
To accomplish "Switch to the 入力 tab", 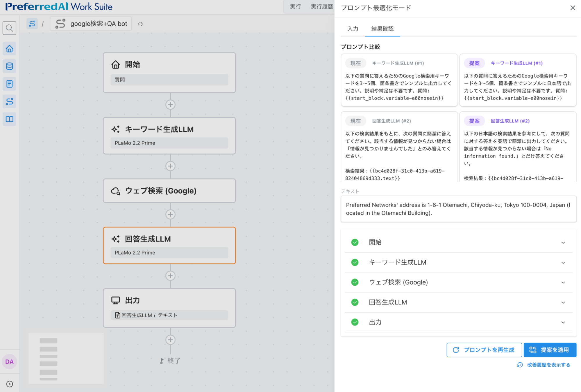I will click(x=353, y=29).
